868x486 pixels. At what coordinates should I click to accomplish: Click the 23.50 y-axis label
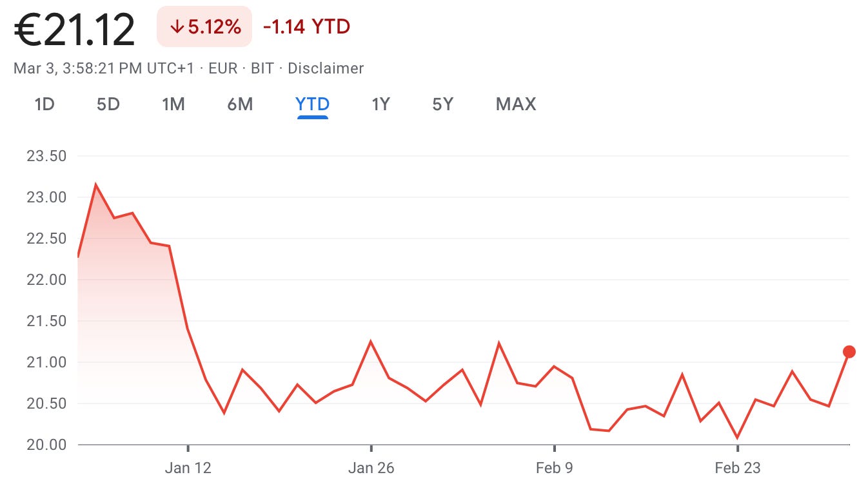[46, 156]
